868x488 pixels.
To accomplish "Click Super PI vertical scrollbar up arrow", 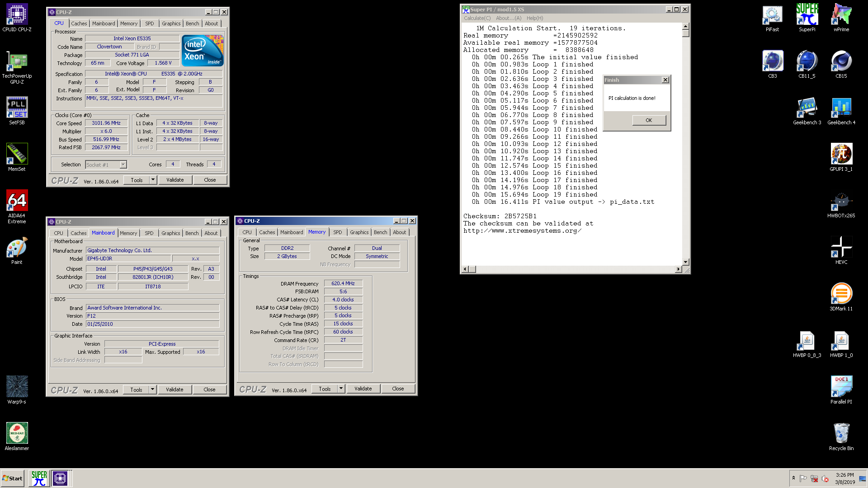I will 686,26.
